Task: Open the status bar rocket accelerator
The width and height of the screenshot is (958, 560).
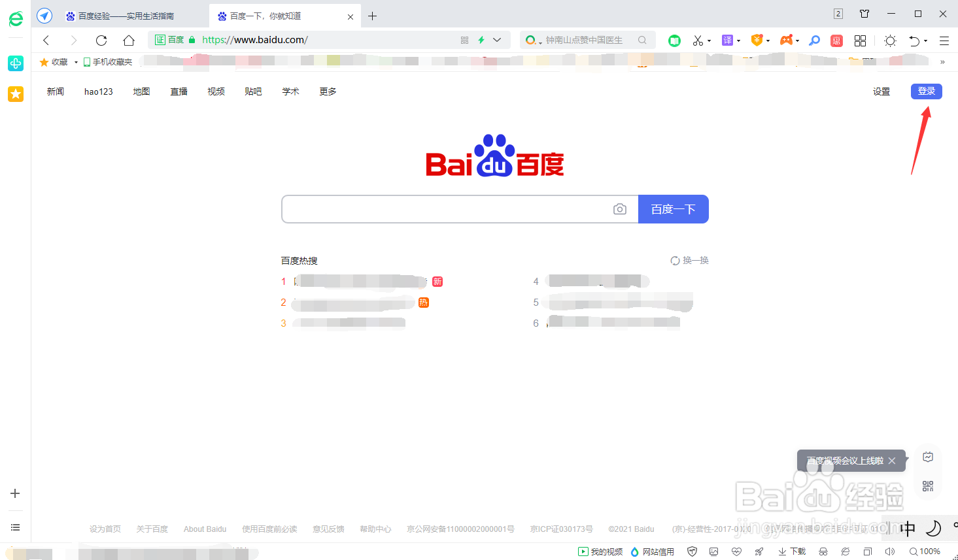Action: (x=759, y=552)
